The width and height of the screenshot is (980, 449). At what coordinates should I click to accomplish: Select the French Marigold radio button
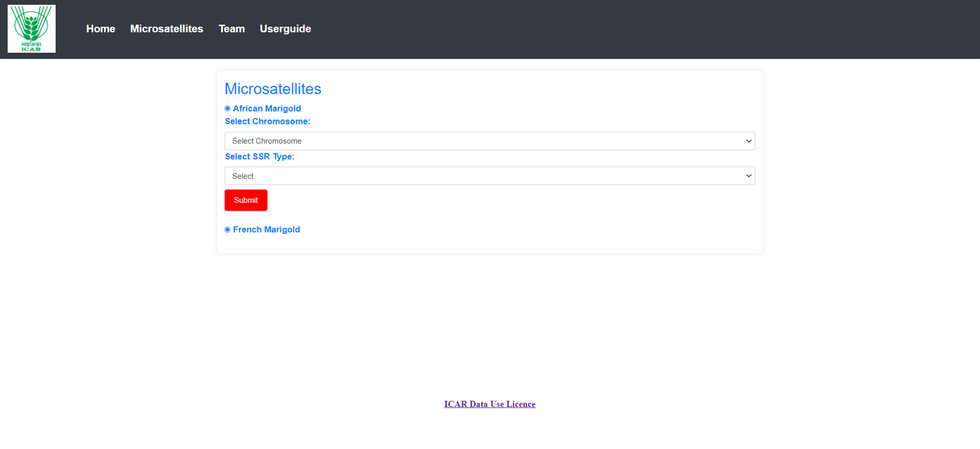(227, 230)
